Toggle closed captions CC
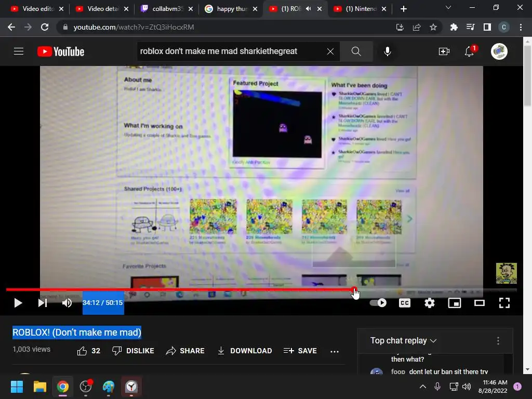 pyautogui.click(x=404, y=303)
